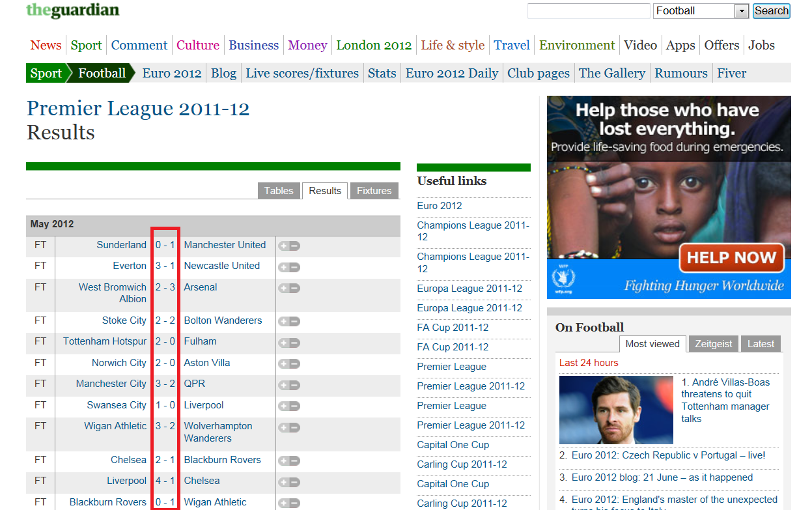Expand West Bromwich Albion v Arsenal with plus icon
Screen dimensions: 812x510
283,289
